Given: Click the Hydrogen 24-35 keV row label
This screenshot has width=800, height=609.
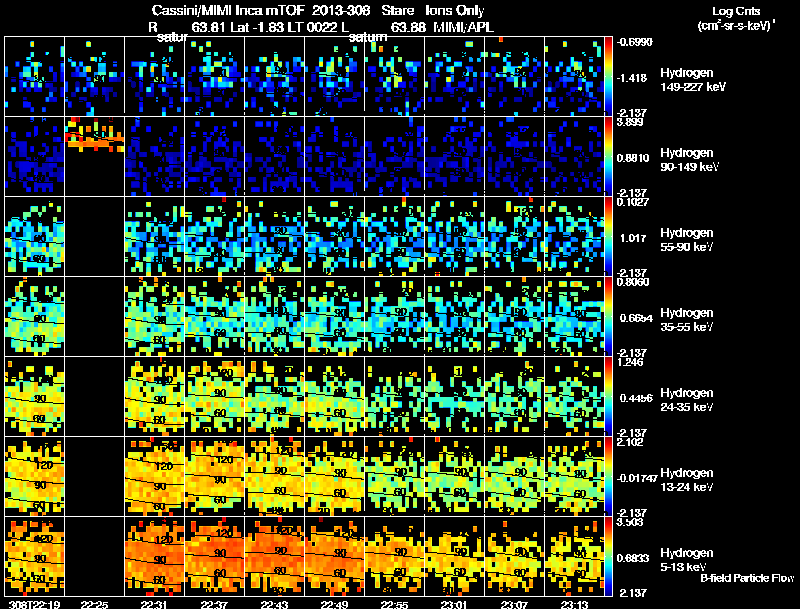Looking at the screenshot, I should tap(687, 400).
